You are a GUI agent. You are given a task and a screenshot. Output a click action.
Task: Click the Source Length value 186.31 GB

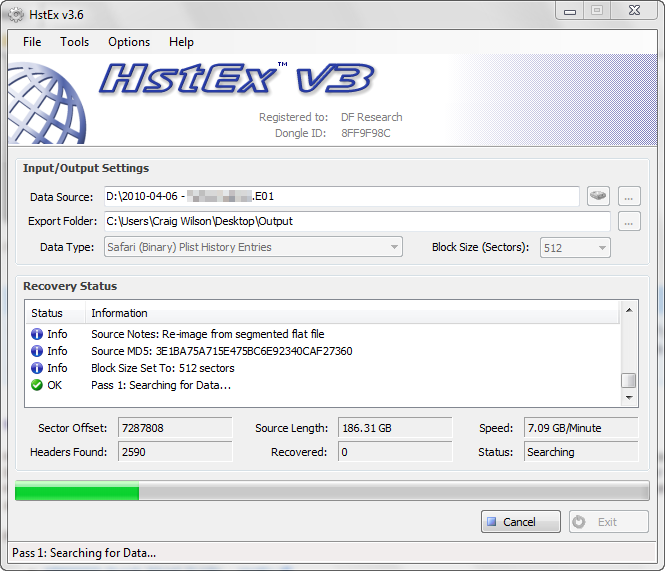point(395,428)
